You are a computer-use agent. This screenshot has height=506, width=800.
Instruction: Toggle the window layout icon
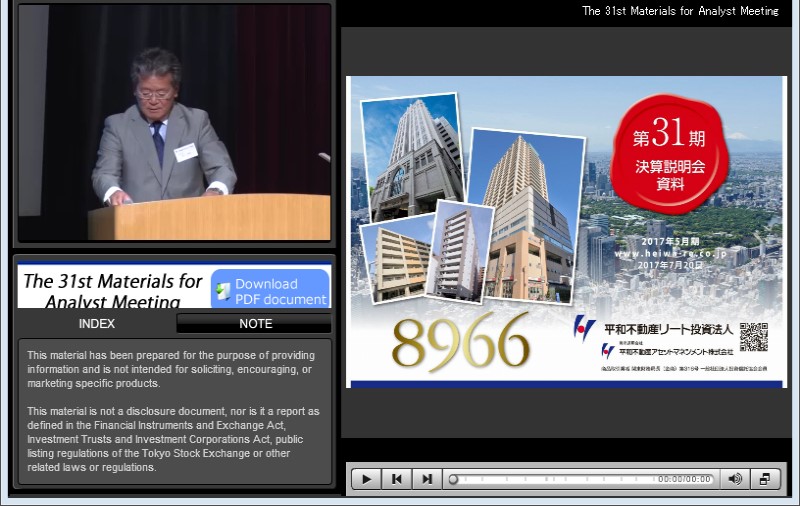point(765,479)
